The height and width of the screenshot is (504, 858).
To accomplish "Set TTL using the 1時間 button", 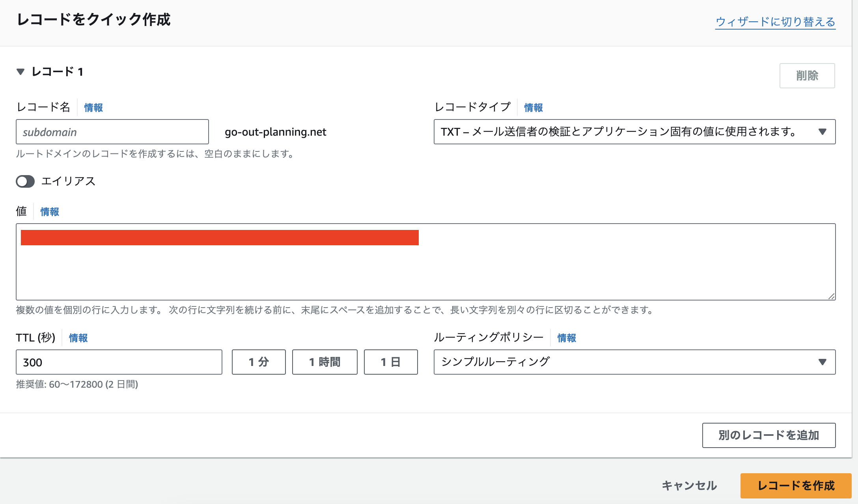I will [x=325, y=362].
